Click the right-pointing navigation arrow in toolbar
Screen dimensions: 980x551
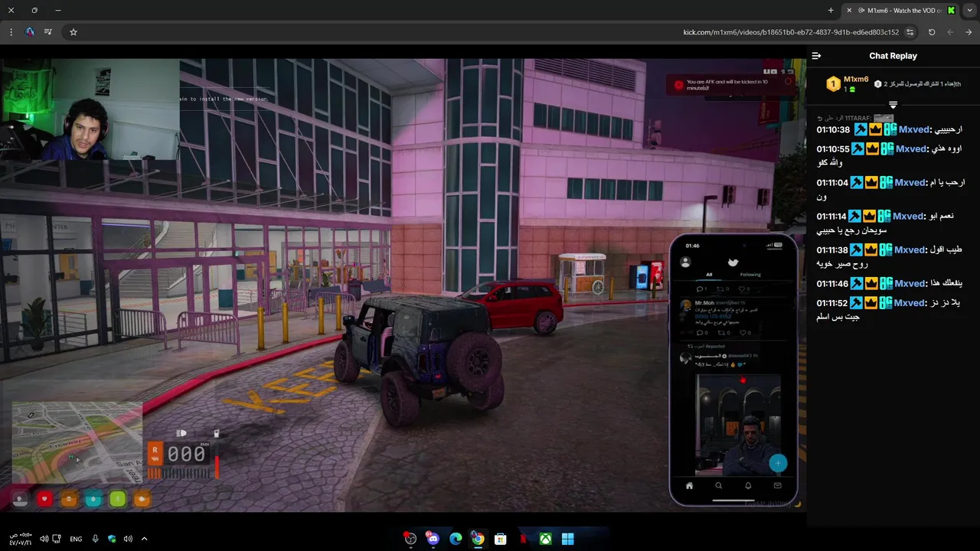tap(969, 32)
